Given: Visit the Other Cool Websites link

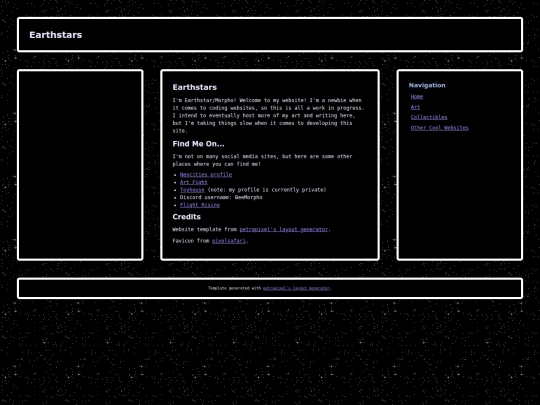Looking at the screenshot, I should pos(439,128).
